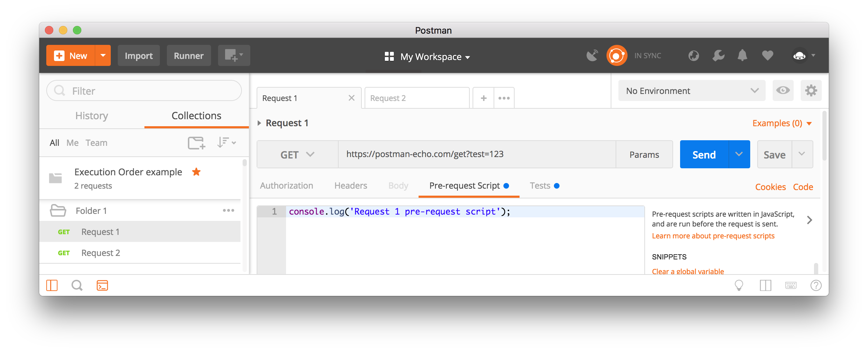Image resolution: width=868 pixels, height=352 pixels.
Task: Close the Request 1 tab
Action: [x=352, y=98]
